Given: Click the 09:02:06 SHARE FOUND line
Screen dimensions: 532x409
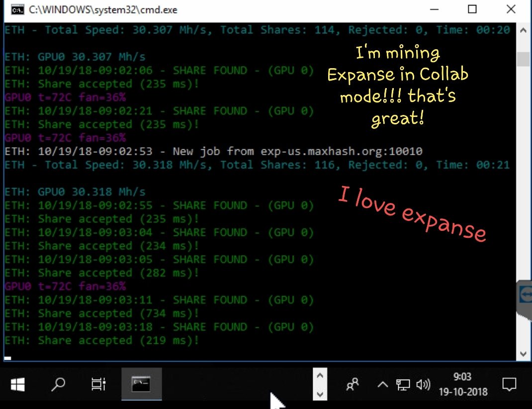Looking at the screenshot, I should pyautogui.click(x=159, y=70).
